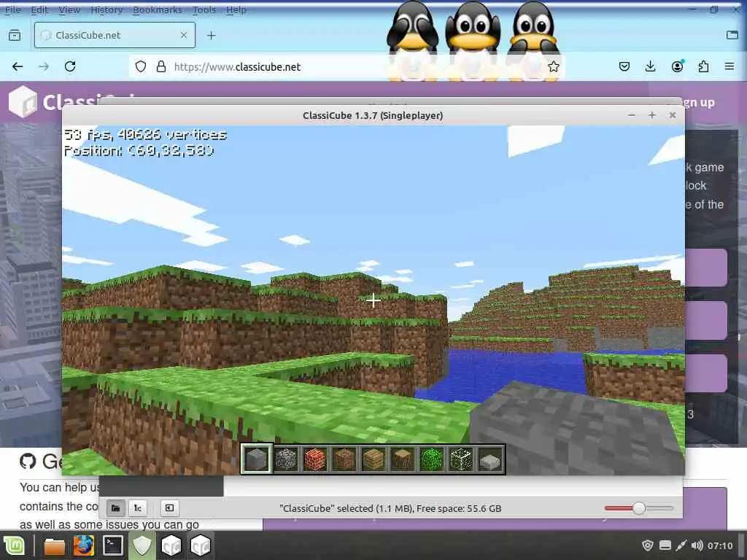747x560 pixels.
Task: Launch the Files folder from taskbar
Action: [x=54, y=546]
